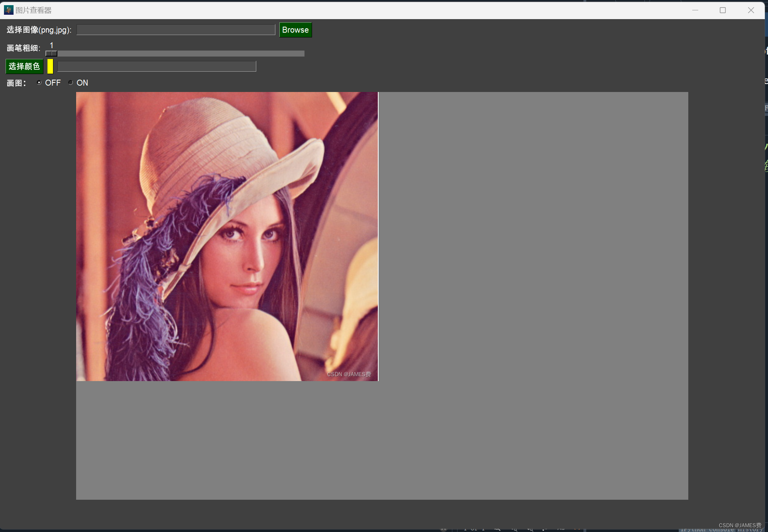Maximize the 图片查看器 window
The image size is (768, 532).
click(723, 10)
